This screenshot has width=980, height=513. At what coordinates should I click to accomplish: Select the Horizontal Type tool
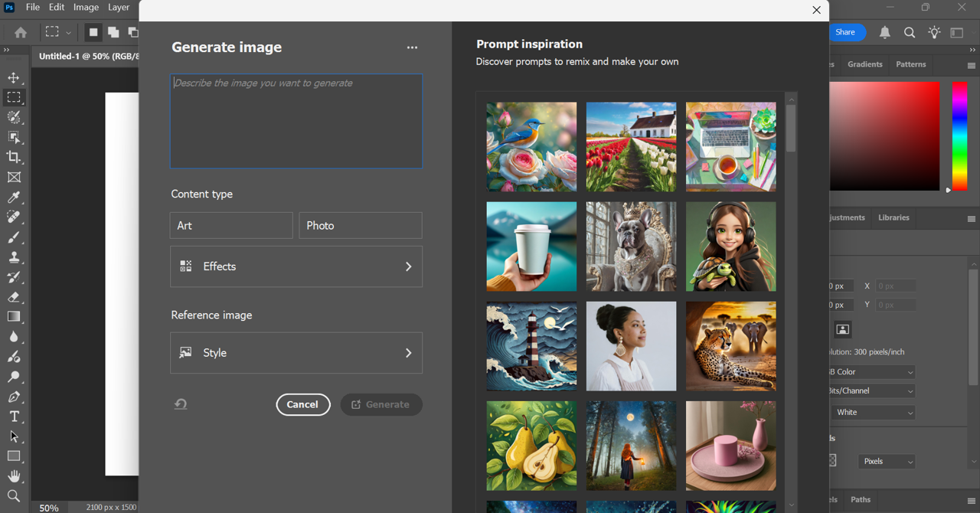14,417
